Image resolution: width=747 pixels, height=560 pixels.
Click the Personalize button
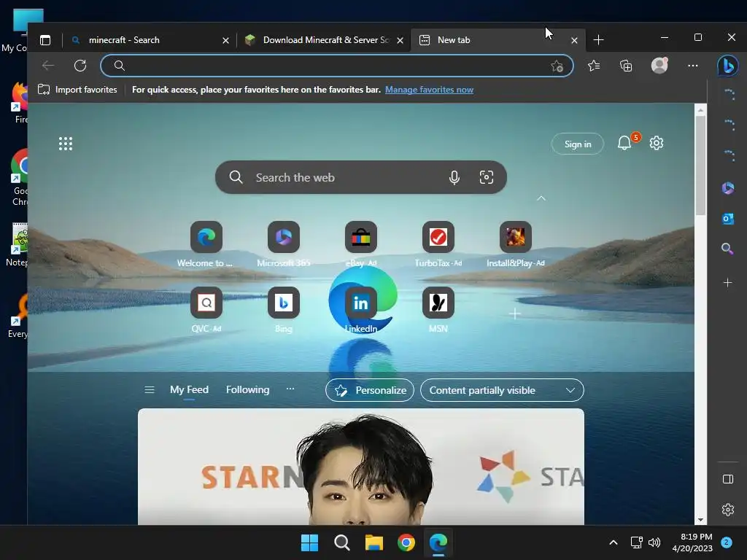click(370, 391)
